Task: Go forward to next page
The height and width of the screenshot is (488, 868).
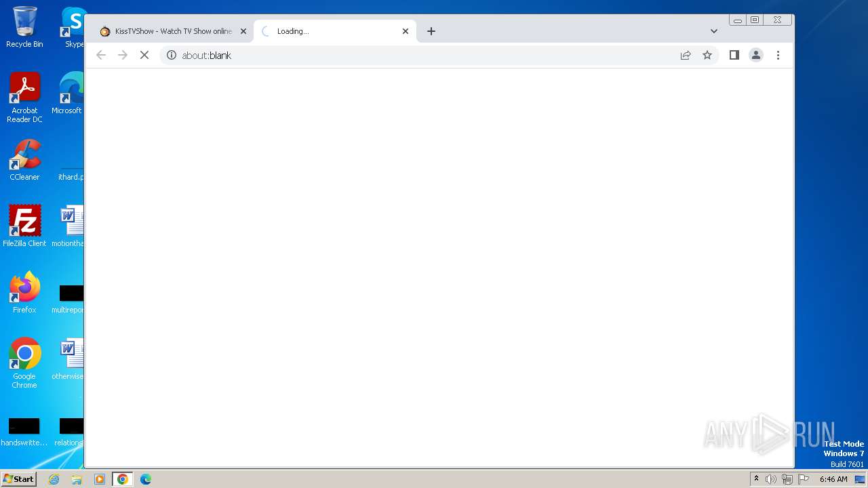Action: point(123,55)
